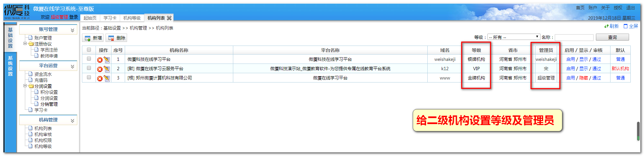644x156 pixels.
Task: Click the 刷新 refresh icon
Action: [606, 26]
